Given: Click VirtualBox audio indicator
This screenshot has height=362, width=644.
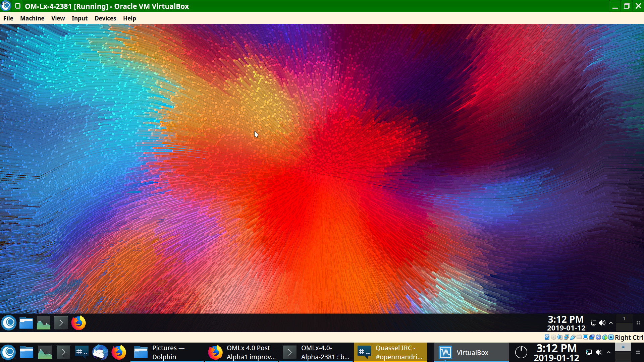Looking at the screenshot, I should tap(560, 337).
